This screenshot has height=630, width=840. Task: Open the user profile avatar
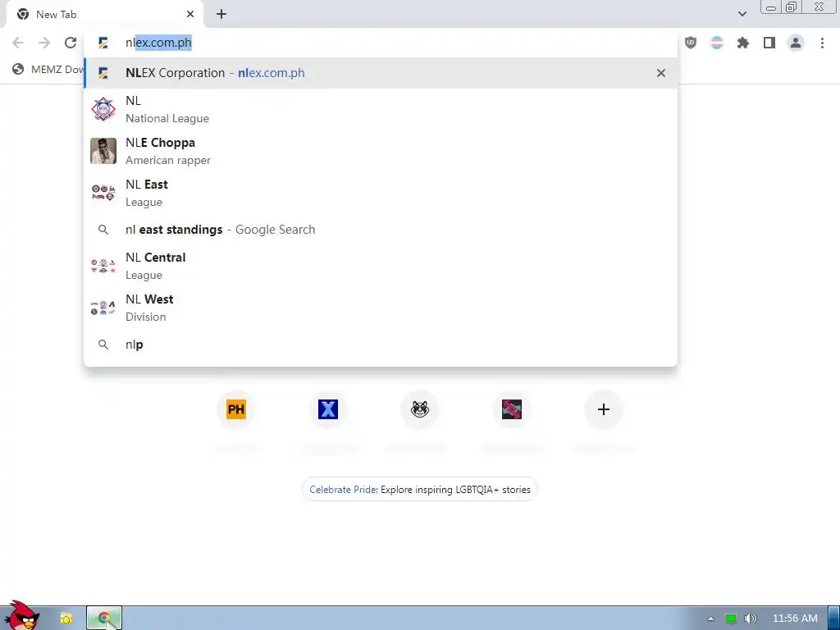(x=796, y=43)
